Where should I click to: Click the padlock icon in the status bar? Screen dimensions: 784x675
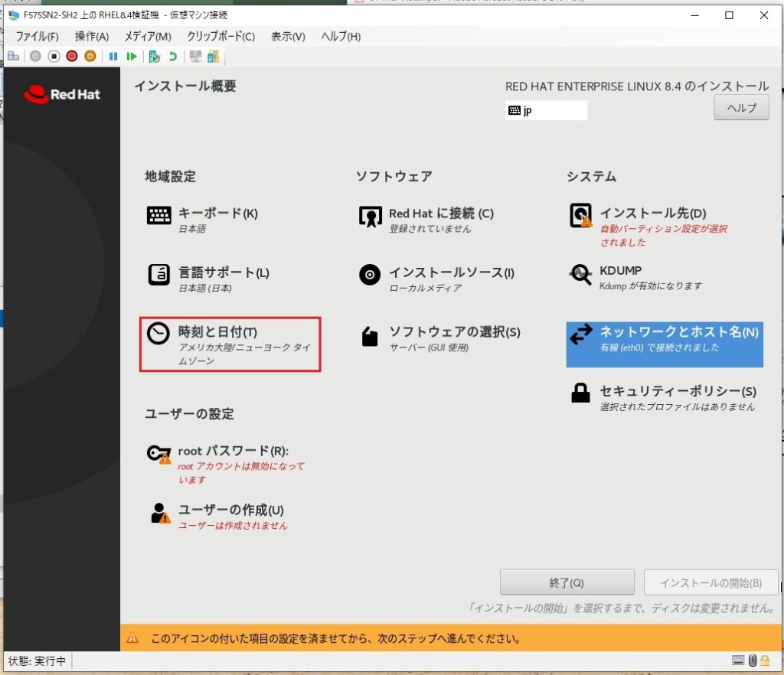click(765, 660)
